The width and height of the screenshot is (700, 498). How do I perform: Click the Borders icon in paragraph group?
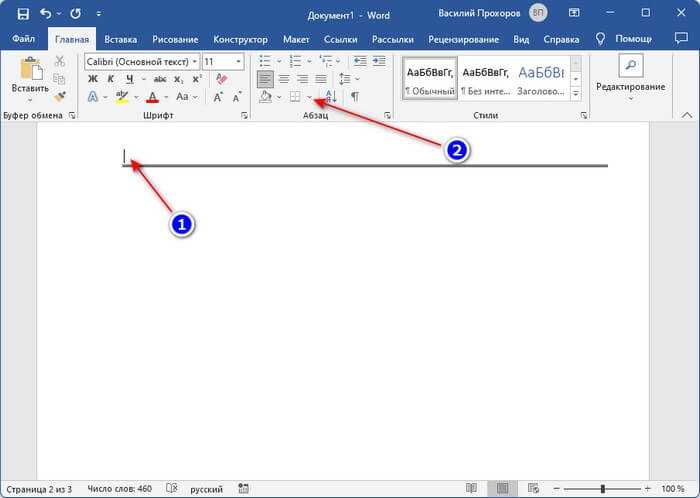click(x=295, y=96)
